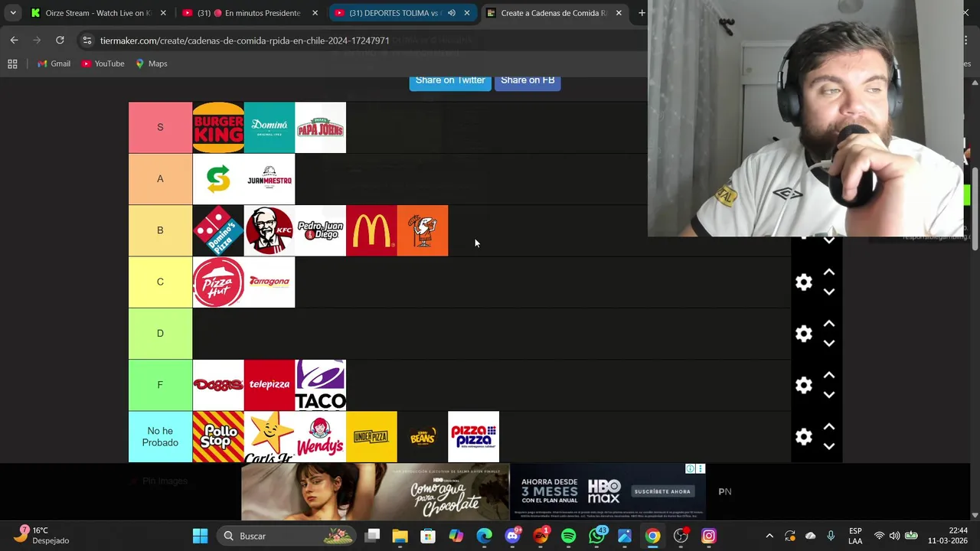Select the Pizza Hut logo
This screenshot has width=980, height=551.
point(218,282)
